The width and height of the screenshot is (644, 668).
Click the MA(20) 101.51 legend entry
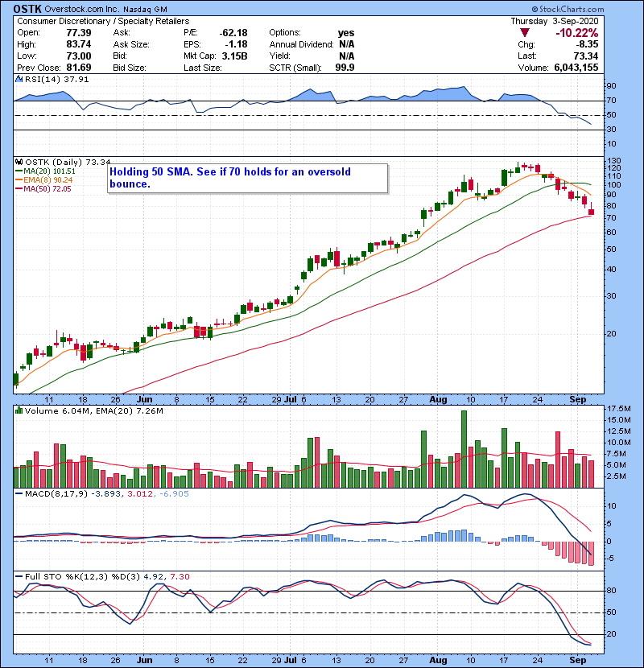tap(46, 171)
